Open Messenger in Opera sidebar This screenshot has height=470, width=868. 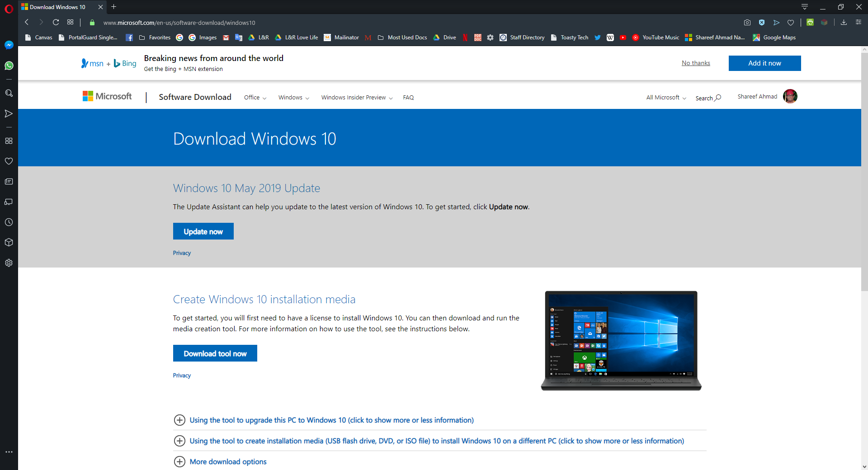[x=9, y=45]
